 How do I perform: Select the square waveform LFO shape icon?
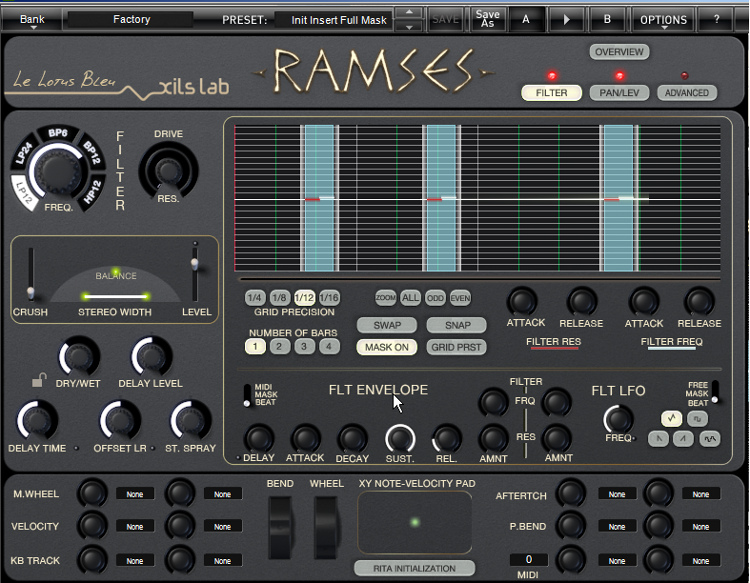pos(697,418)
